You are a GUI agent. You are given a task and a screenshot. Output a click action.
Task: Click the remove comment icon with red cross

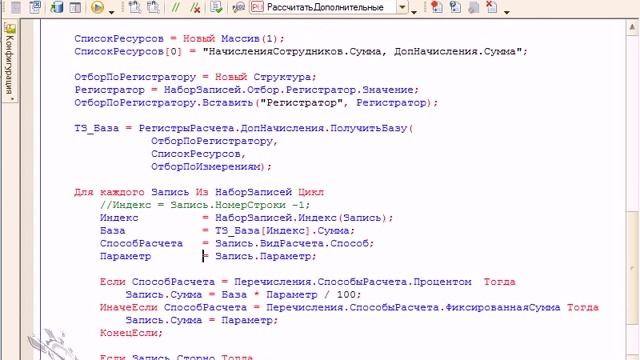pyautogui.click(x=195, y=7)
